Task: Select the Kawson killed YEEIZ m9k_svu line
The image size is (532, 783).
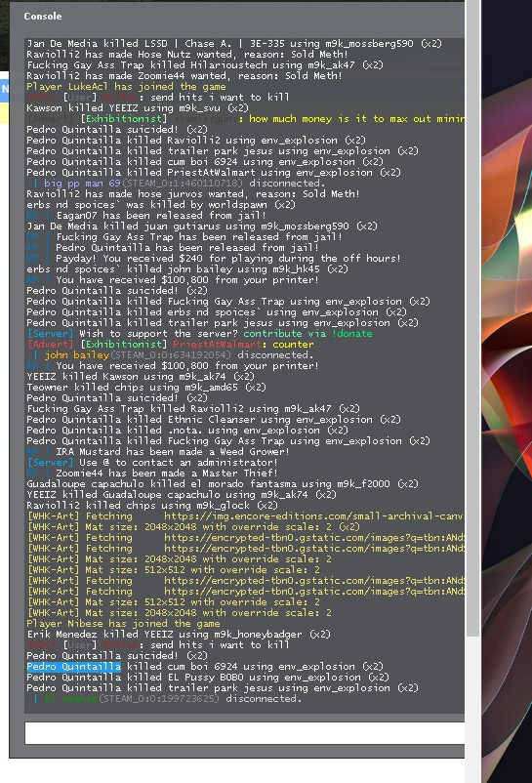Action: point(138,108)
